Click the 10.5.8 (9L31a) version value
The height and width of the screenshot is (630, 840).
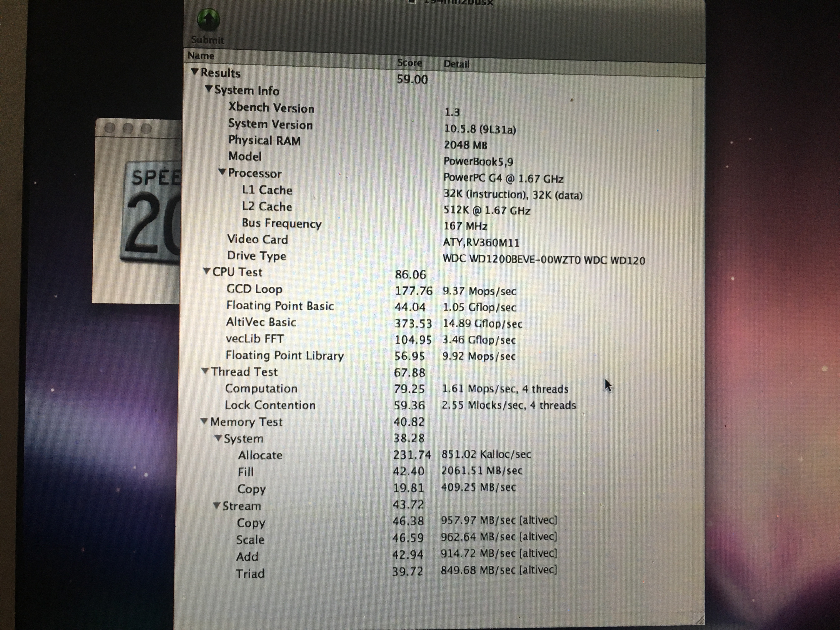pos(480,129)
